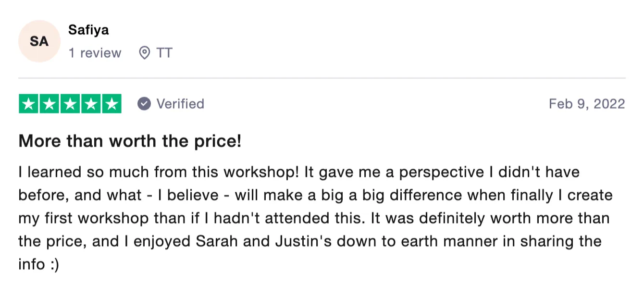644x286 pixels.
Task: Select the fourth green rating star
Action: coord(91,104)
